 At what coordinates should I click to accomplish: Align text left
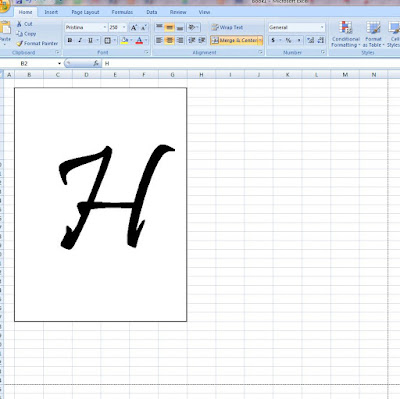(159, 40)
